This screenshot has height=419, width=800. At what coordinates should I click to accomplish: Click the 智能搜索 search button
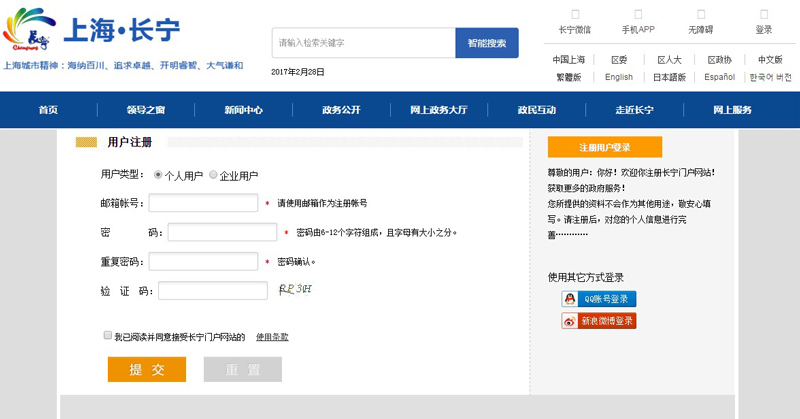pyautogui.click(x=487, y=43)
